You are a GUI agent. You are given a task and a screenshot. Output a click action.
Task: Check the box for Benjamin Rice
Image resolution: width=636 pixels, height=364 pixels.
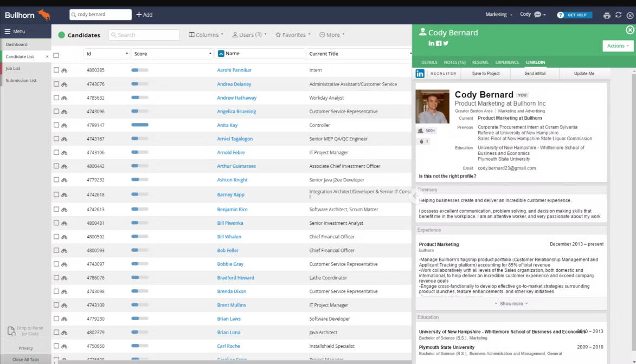pos(56,209)
